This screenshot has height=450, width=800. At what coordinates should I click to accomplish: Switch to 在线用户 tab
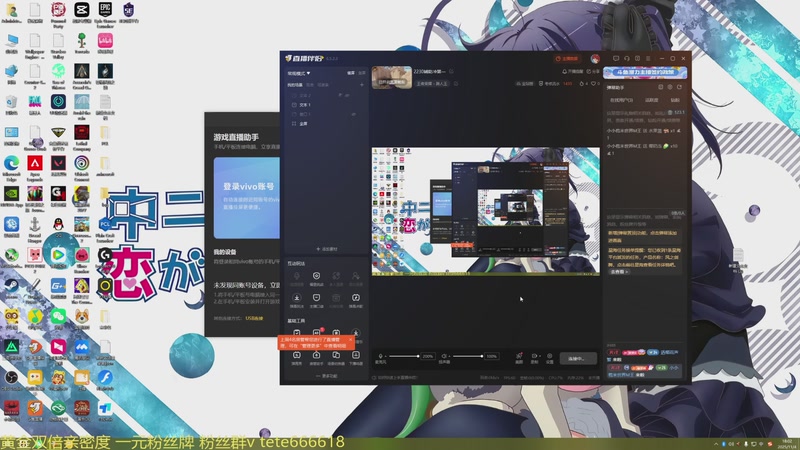pos(621,100)
